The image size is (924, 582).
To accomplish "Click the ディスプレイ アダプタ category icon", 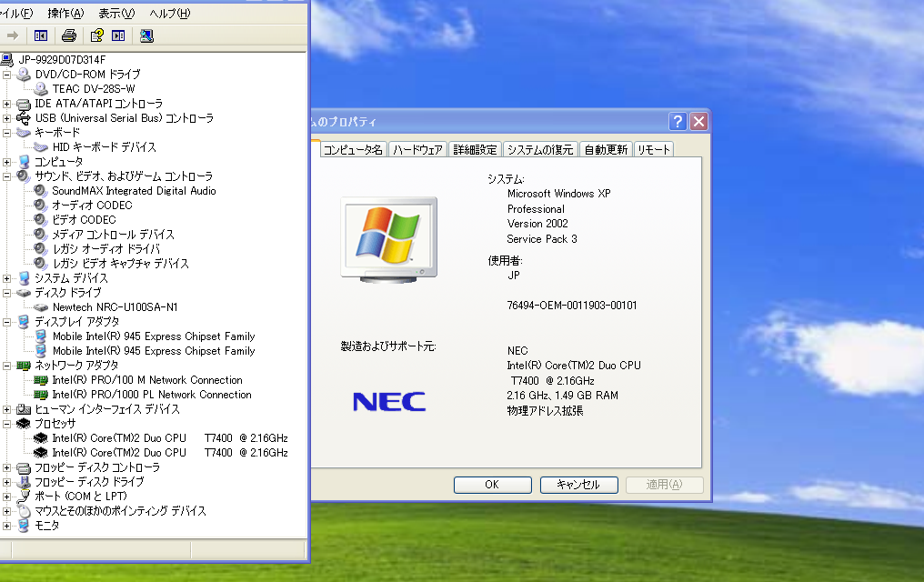I will click(x=24, y=322).
